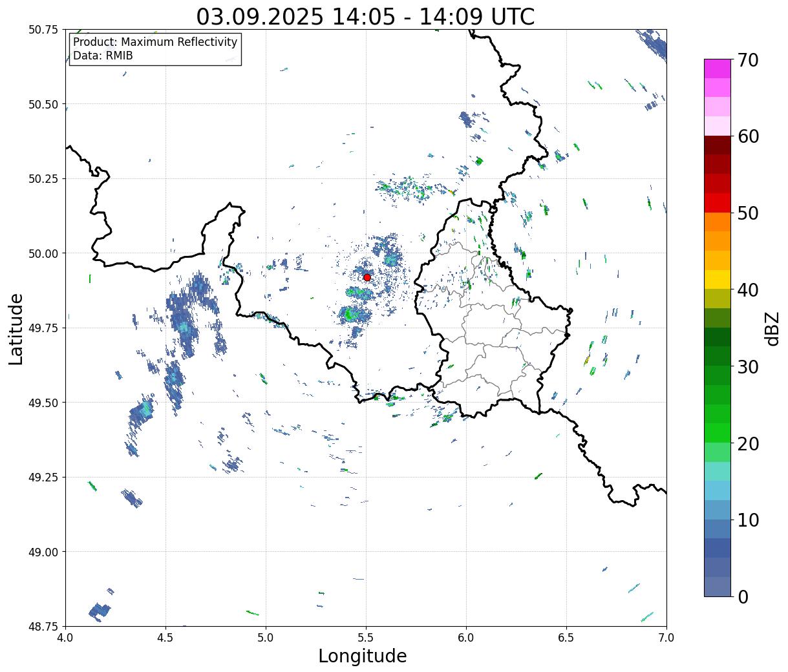The width and height of the screenshot is (788, 672).
Task: Click the 'Product: Maximum Reflectivity' text
Action: tap(155, 42)
